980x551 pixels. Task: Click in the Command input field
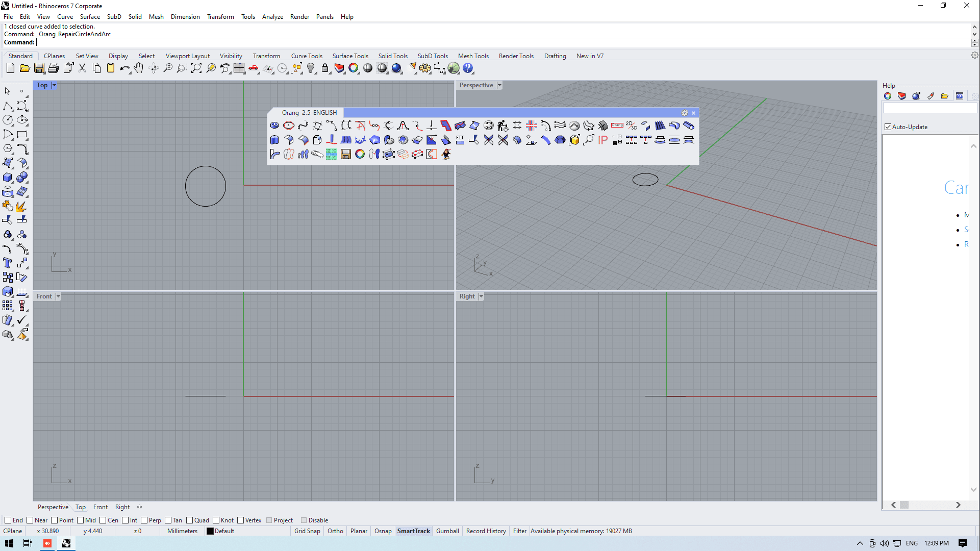pyautogui.click(x=502, y=42)
